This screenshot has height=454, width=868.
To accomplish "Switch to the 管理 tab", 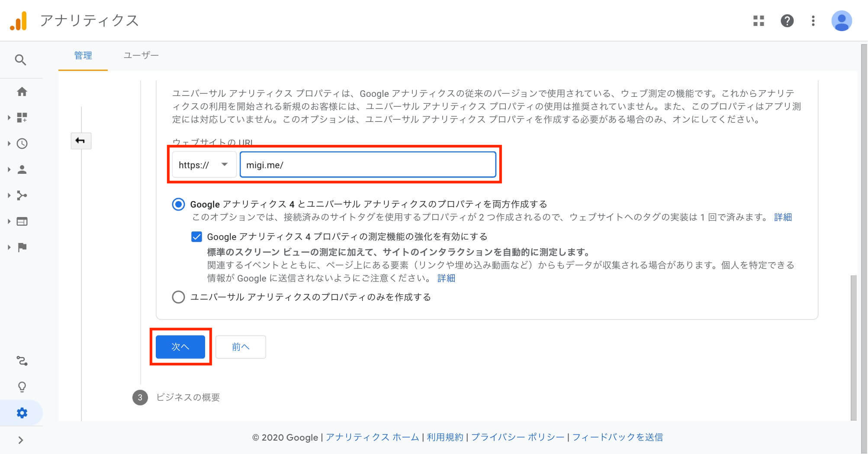I will (x=83, y=55).
